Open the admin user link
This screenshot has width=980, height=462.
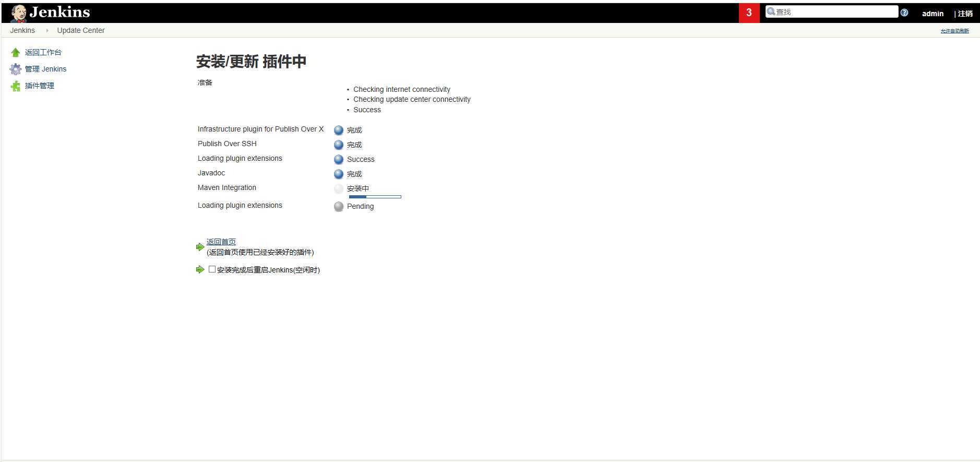[933, 14]
